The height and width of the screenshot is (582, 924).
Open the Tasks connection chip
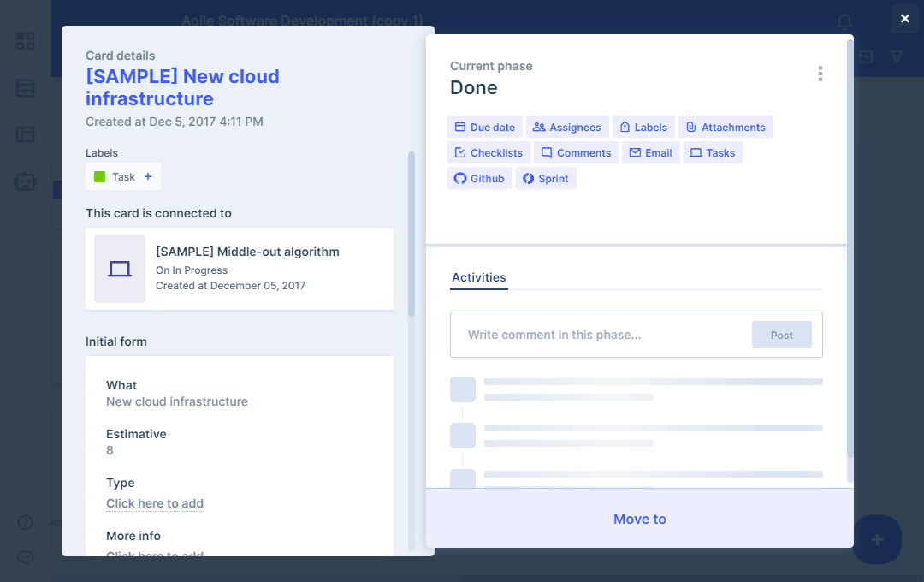(712, 153)
